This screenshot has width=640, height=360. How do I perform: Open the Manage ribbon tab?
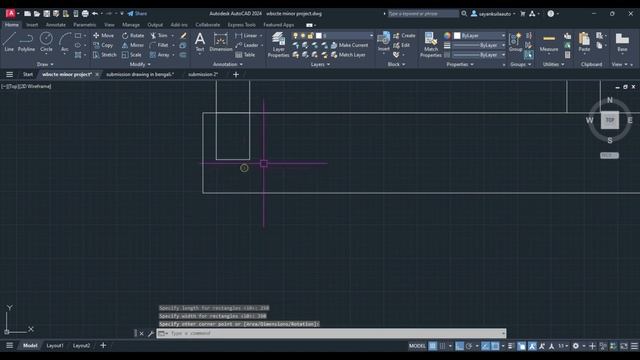click(131, 25)
